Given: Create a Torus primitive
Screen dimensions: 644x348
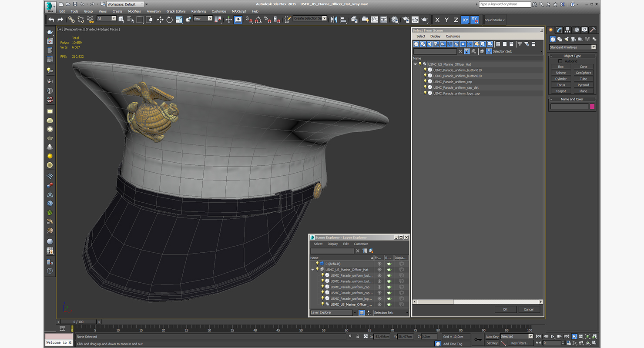Looking at the screenshot, I should pyautogui.click(x=561, y=85).
